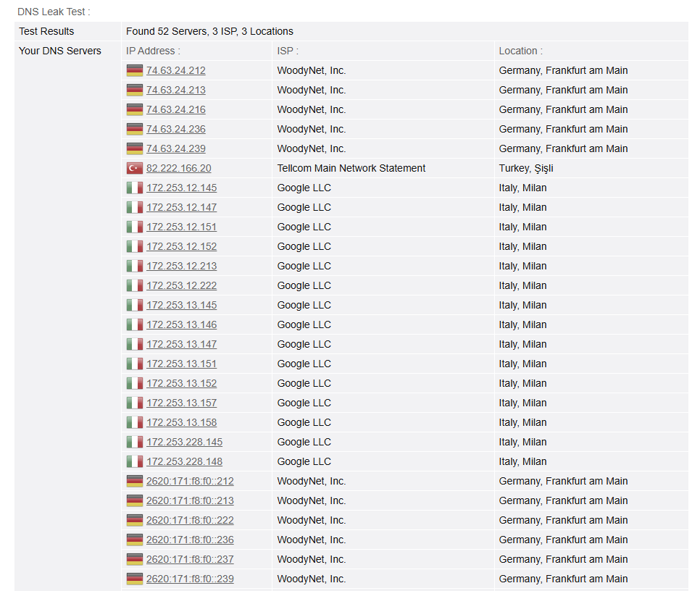Open IP link 82.222.166.20
Screen dimensions: 700x591
pos(178,169)
